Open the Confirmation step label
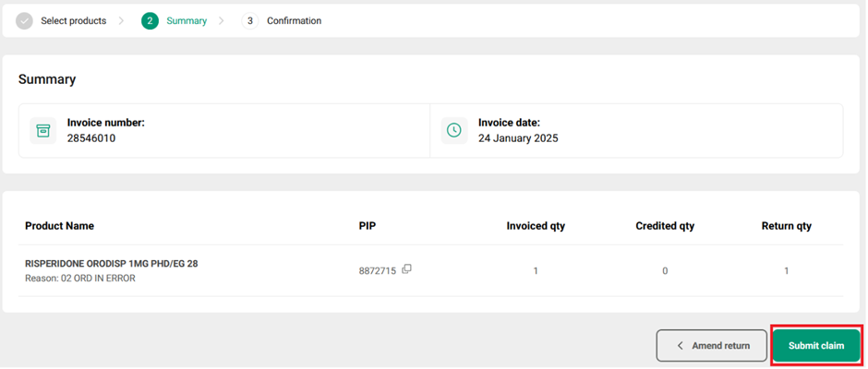 pos(294,20)
